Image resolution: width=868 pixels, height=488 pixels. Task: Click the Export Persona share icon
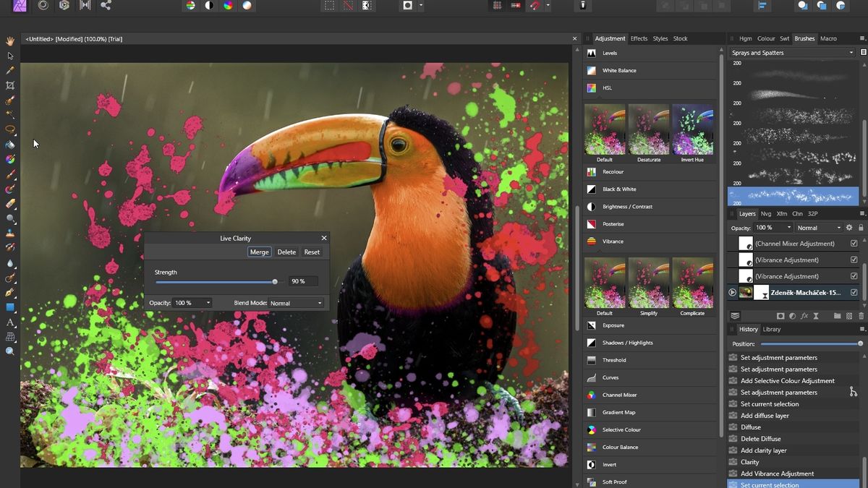(106, 5)
